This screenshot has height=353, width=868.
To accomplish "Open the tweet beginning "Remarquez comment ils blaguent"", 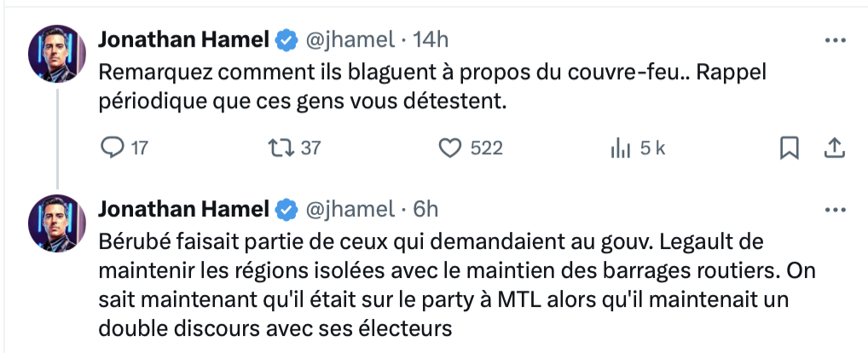I will [431, 88].
